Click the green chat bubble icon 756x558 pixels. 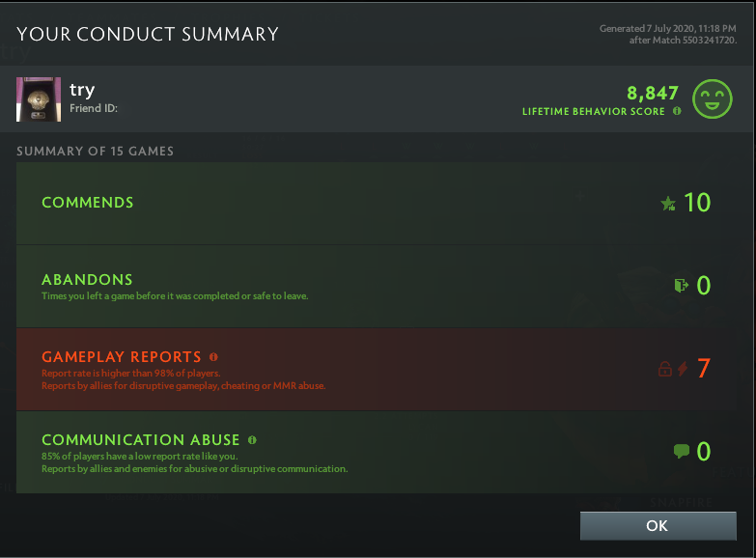click(682, 452)
